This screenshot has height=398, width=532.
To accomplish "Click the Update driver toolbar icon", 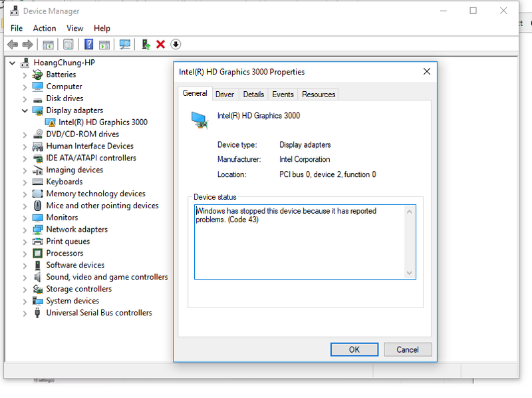I will 146,45.
